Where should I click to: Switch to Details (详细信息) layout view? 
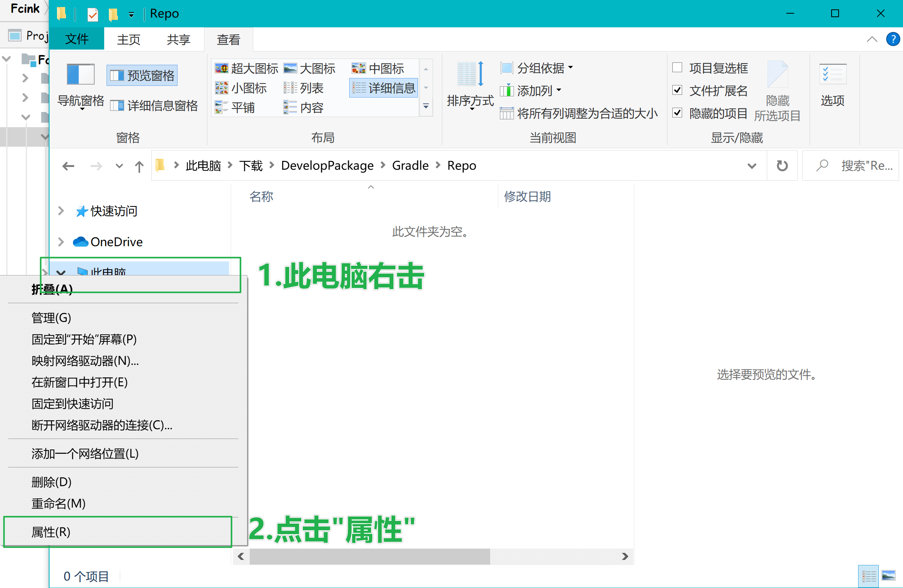point(384,88)
